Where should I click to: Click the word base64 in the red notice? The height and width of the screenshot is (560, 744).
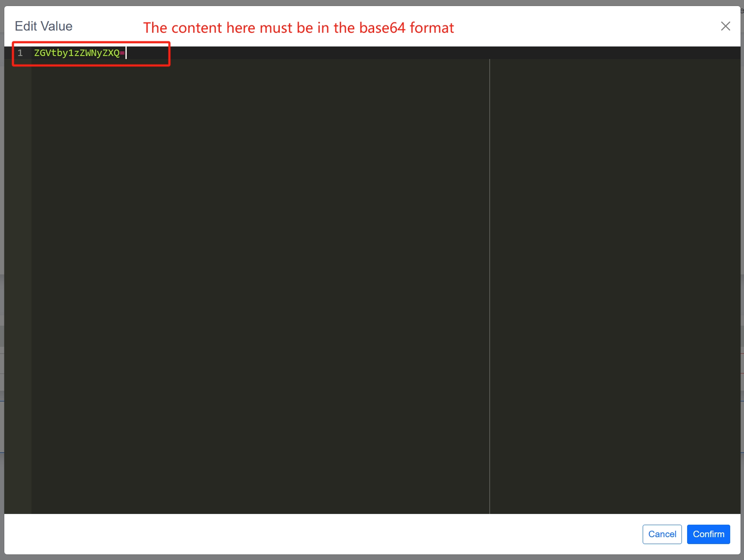382,28
